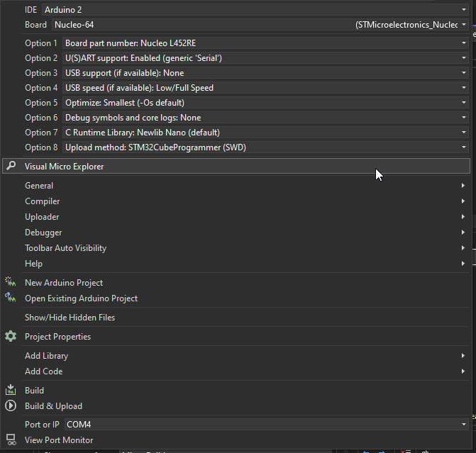Click the Debugger submenu arrow
The width and height of the screenshot is (476, 453).
click(463, 233)
